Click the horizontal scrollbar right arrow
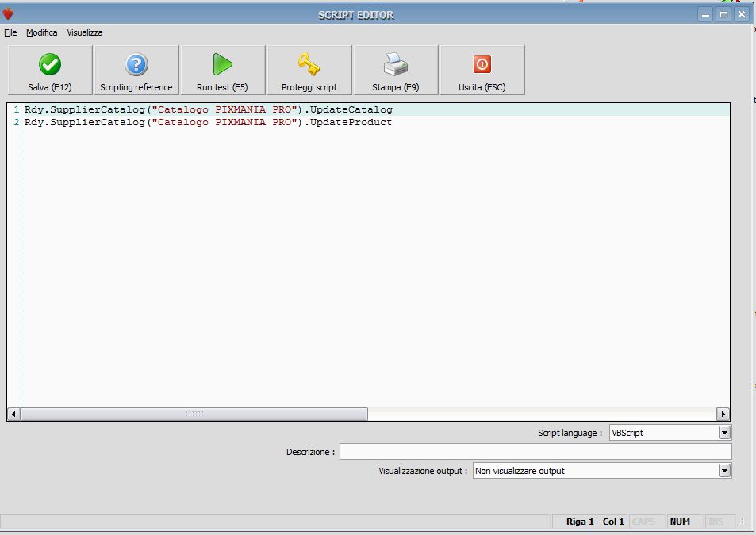 (x=723, y=414)
